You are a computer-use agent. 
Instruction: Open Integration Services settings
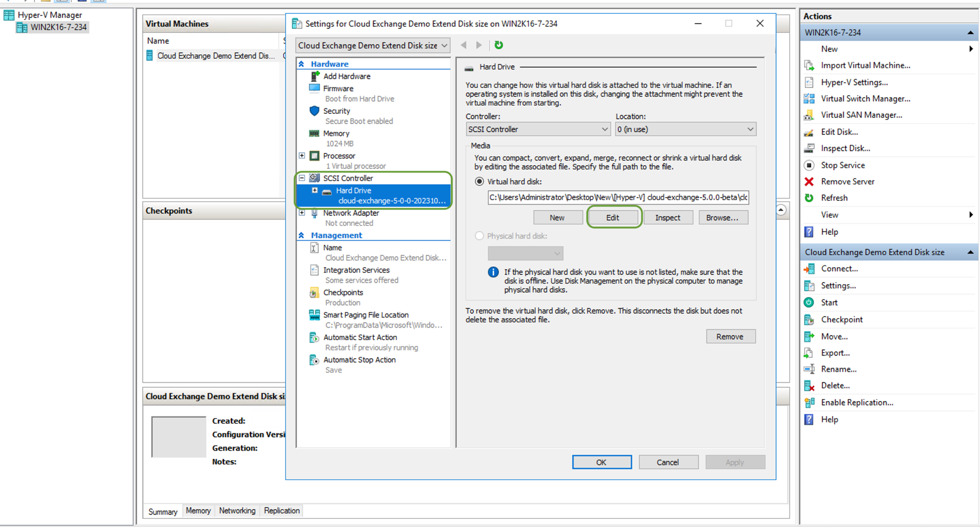click(356, 270)
